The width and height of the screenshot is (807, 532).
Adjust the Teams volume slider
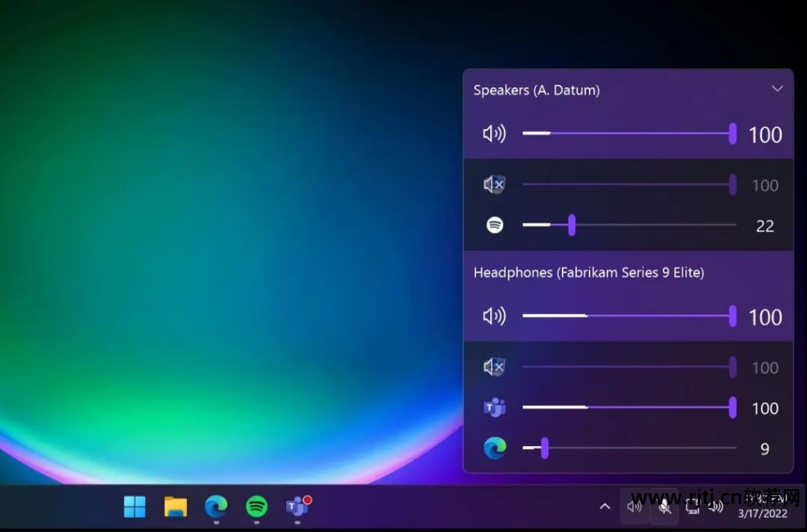tap(629, 407)
